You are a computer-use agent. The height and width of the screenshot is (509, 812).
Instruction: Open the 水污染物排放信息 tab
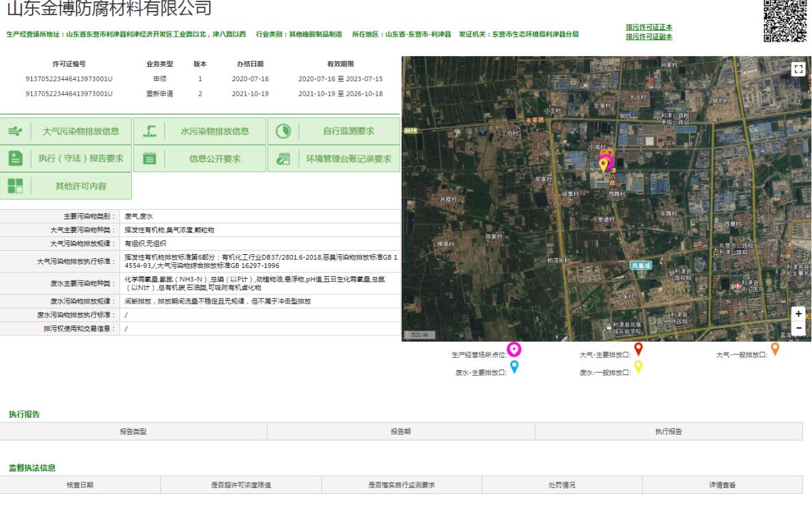[200, 131]
